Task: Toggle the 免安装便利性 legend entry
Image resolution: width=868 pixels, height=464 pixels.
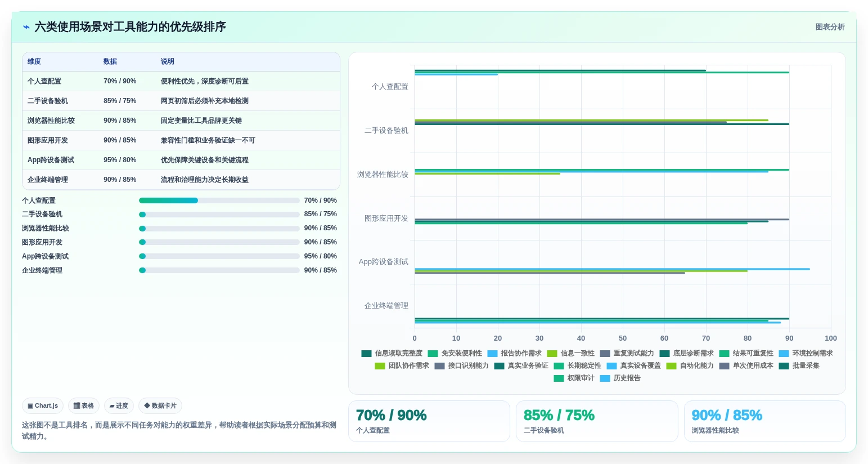Action: [455, 353]
